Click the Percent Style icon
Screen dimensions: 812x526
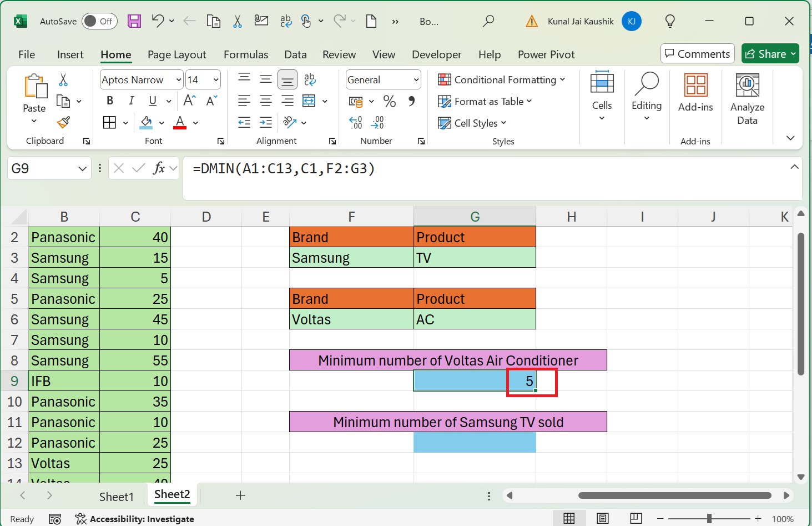pos(389,101)
